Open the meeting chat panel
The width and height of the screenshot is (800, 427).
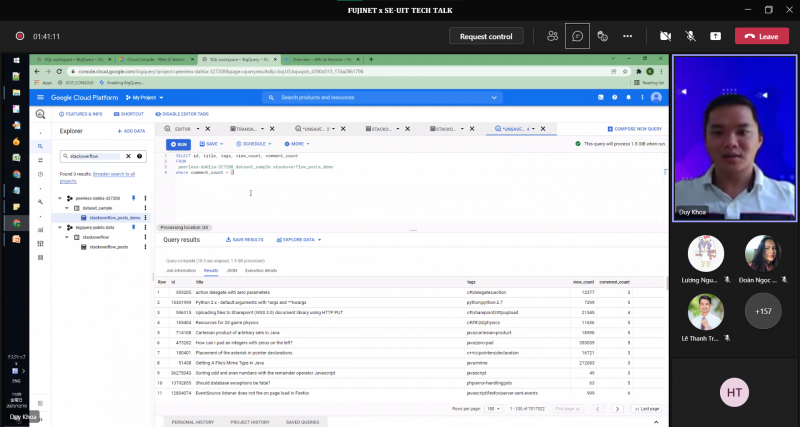pos(577,36)
